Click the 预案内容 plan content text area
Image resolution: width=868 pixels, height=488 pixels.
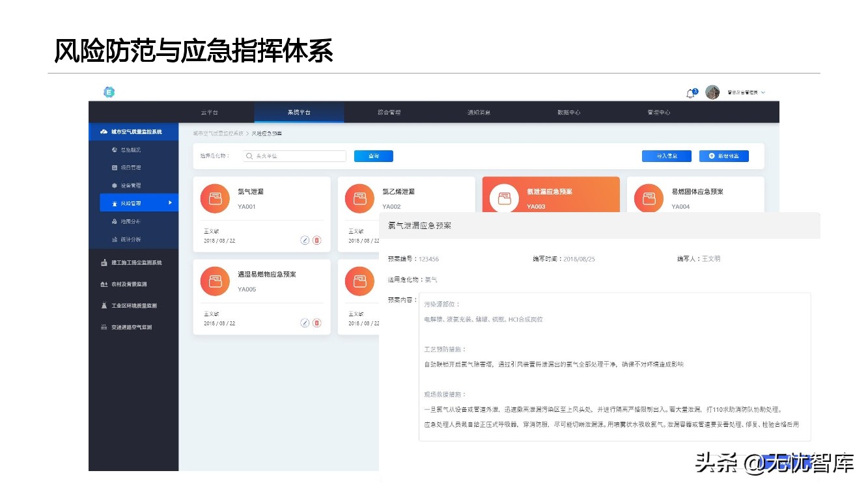click(615, 367)
